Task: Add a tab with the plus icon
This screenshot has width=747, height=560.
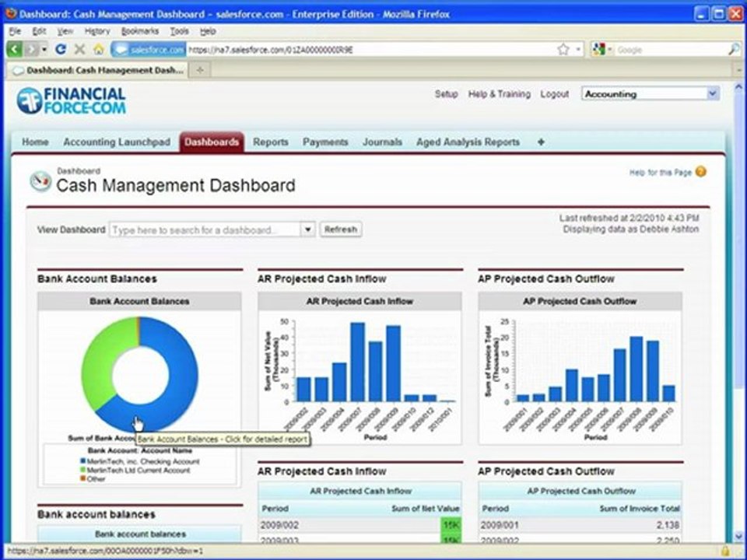Action: coord(541,142)
